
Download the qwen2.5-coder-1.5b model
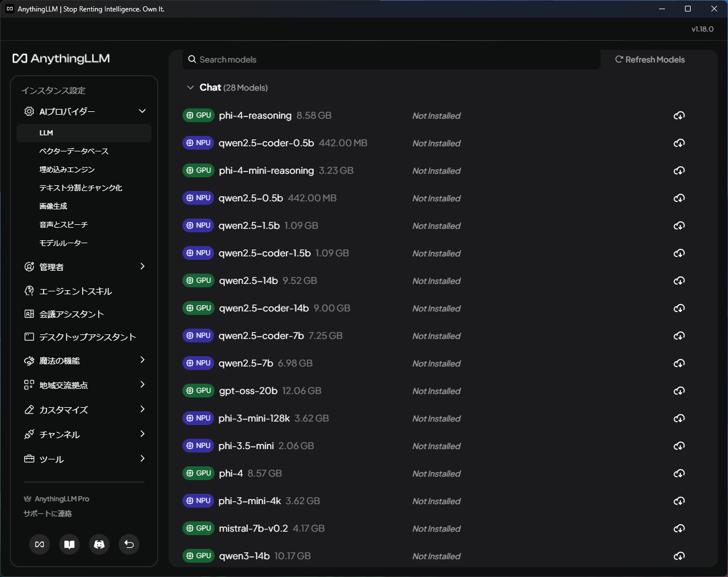point(679,254)
